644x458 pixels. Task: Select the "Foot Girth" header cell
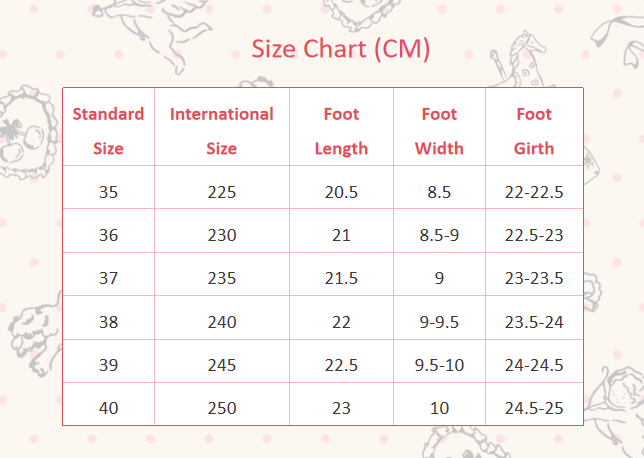534,131
